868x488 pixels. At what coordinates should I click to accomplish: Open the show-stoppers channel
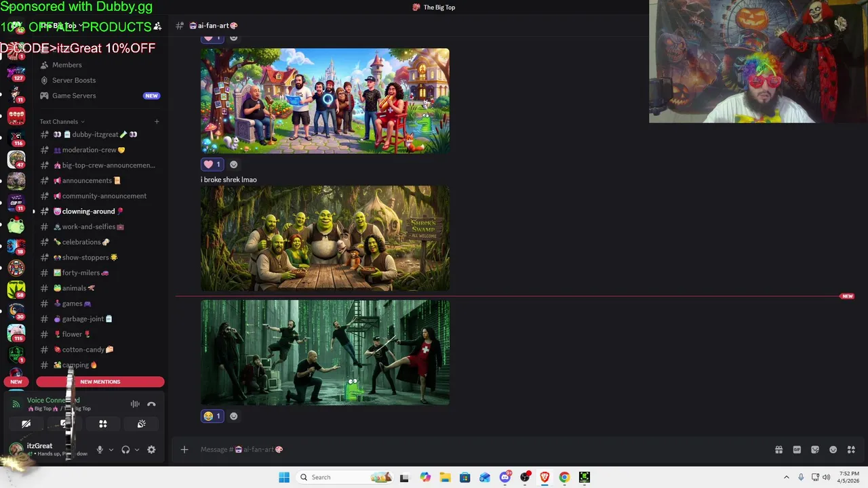tap(100, 258)
